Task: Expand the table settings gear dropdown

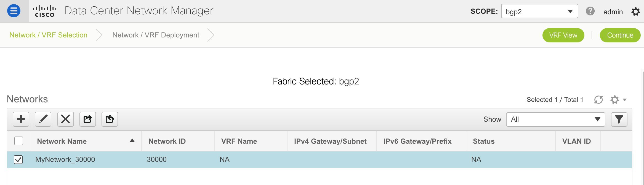Action: (x=618, y=99)
